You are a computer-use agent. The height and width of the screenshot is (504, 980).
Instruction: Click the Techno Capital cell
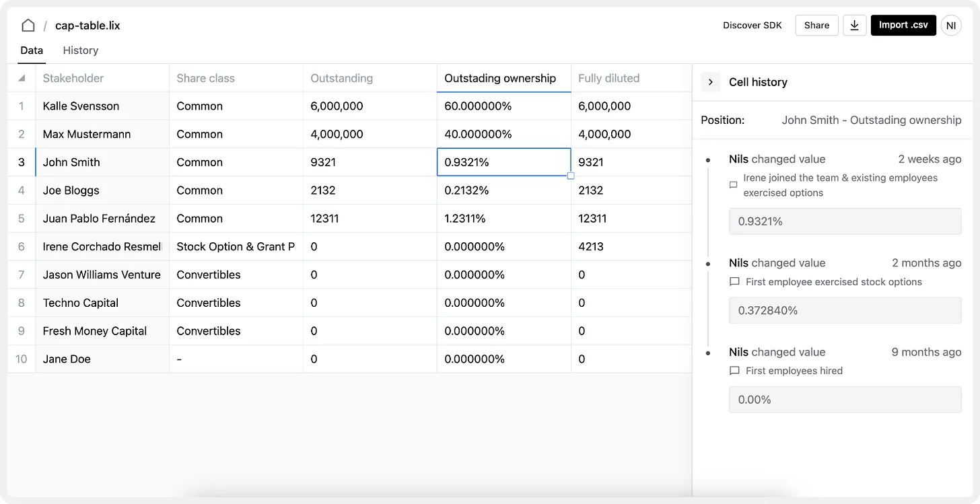pyautogui.click(x=102, y=303)
